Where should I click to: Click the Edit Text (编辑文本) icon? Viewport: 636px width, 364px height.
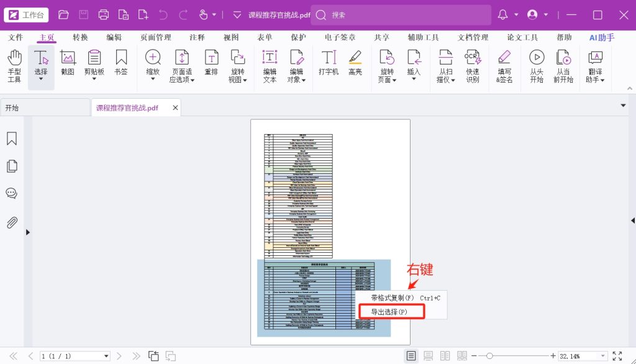point(270,66)
